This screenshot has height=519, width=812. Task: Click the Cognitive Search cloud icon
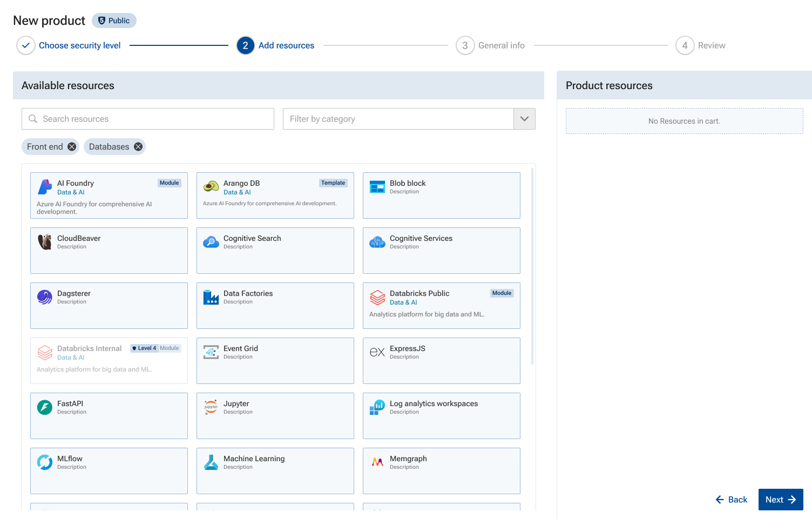click(x=211, y=242)
